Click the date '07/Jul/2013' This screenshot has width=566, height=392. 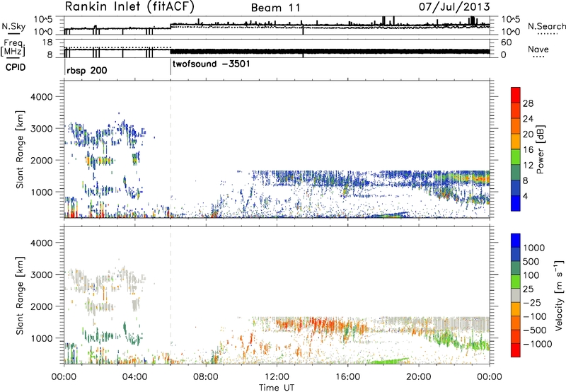[x=454, y=7]
